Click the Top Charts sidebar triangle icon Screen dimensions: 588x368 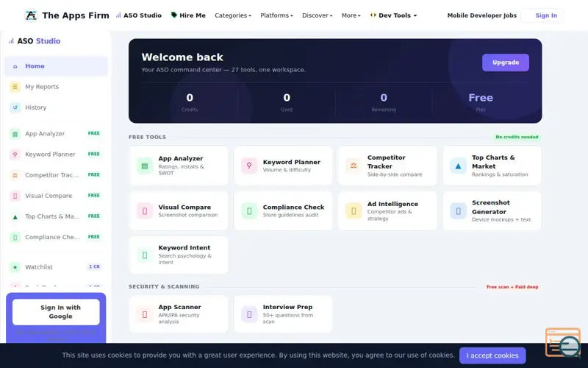pos(15,216)
